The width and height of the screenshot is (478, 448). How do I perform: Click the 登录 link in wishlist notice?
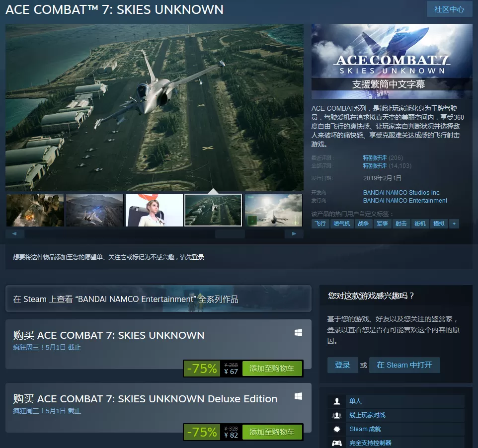click(198, 257)
